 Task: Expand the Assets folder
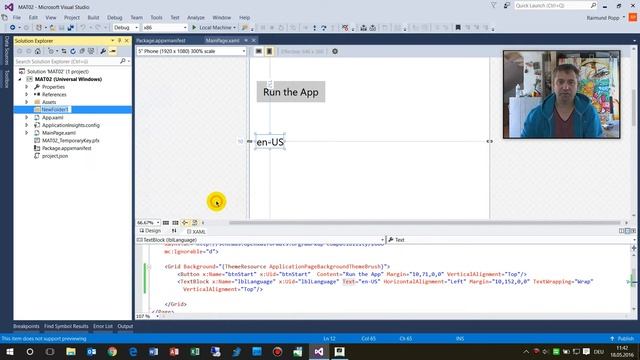(27, 102)
